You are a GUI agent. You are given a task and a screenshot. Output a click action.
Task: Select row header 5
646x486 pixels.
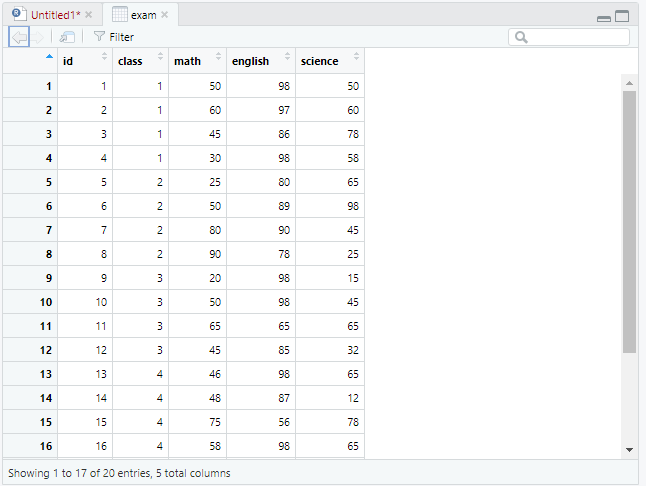[x=30, y=182]
